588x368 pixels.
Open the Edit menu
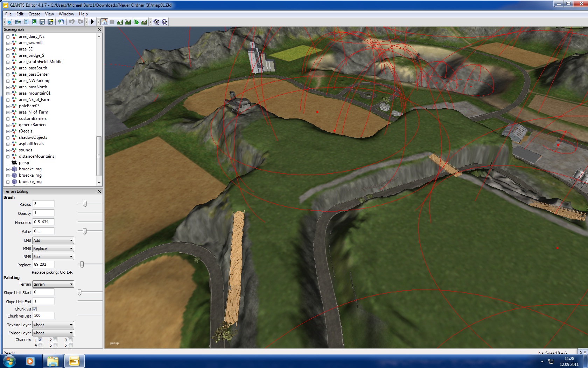pos(20,14)
